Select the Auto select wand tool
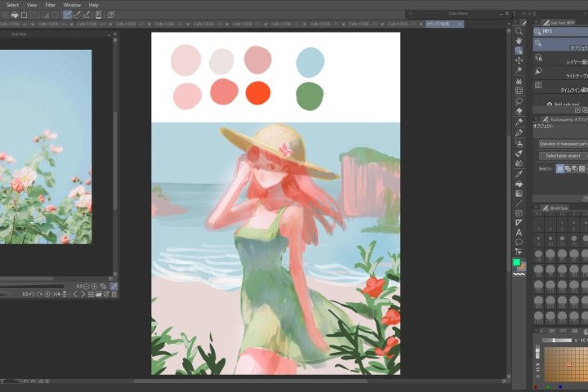 pos(519,71)
